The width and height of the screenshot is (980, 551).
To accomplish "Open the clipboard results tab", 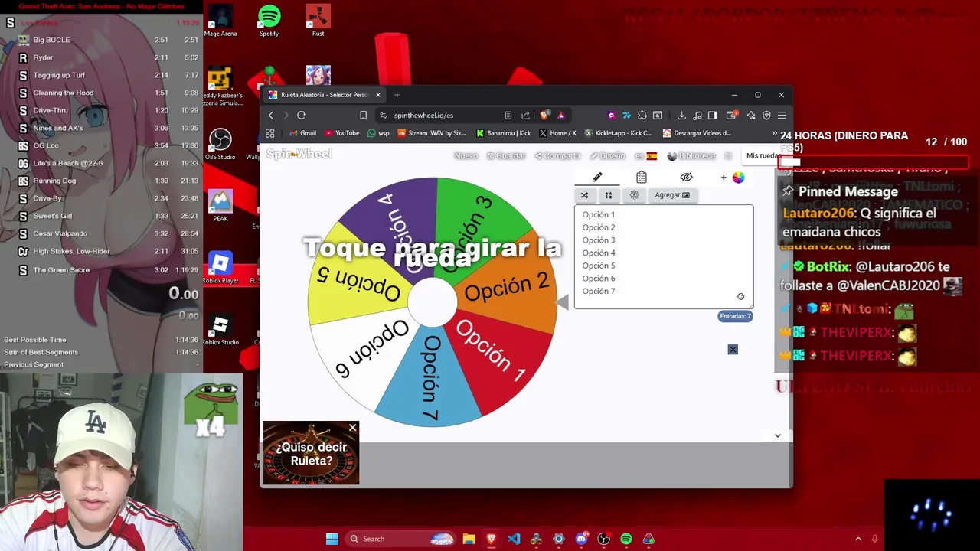I will (x=642, y=178).
